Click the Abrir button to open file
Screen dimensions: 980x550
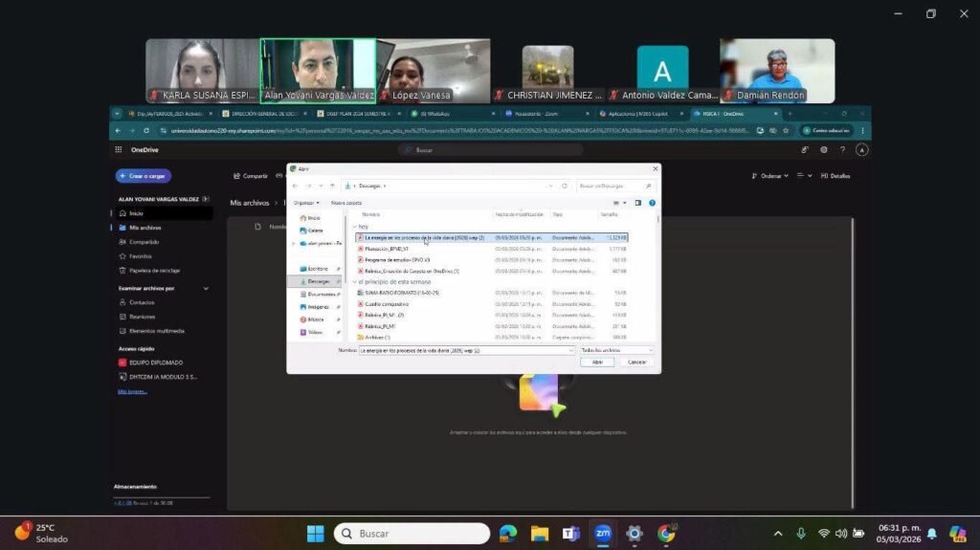pos(597,363)
